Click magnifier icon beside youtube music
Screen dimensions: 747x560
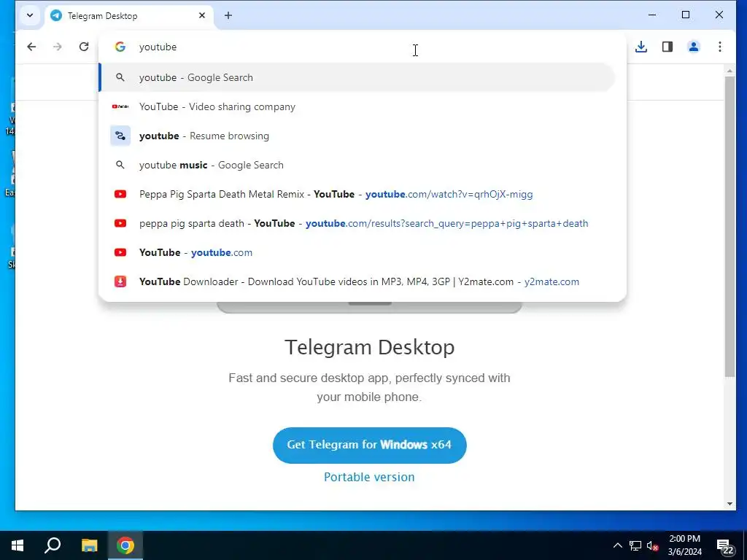click(120, 165)
